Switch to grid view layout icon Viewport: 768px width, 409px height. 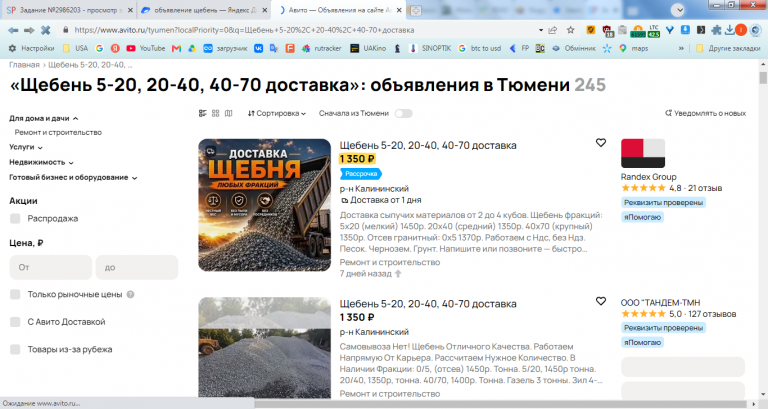click(216, 113)
